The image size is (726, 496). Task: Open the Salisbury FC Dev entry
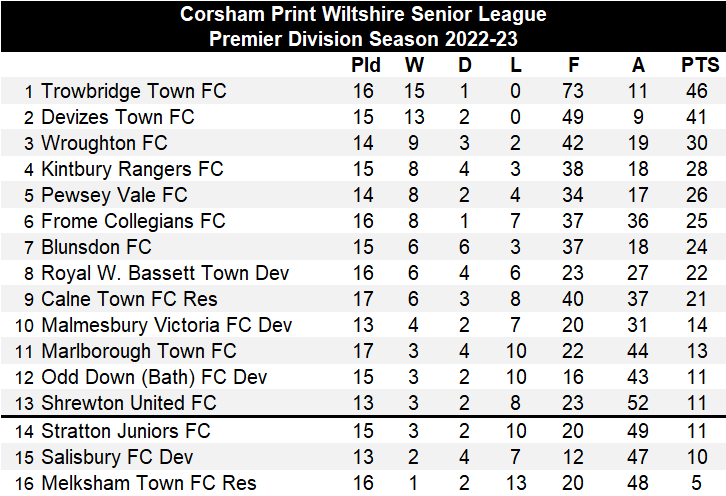[117, 457]
